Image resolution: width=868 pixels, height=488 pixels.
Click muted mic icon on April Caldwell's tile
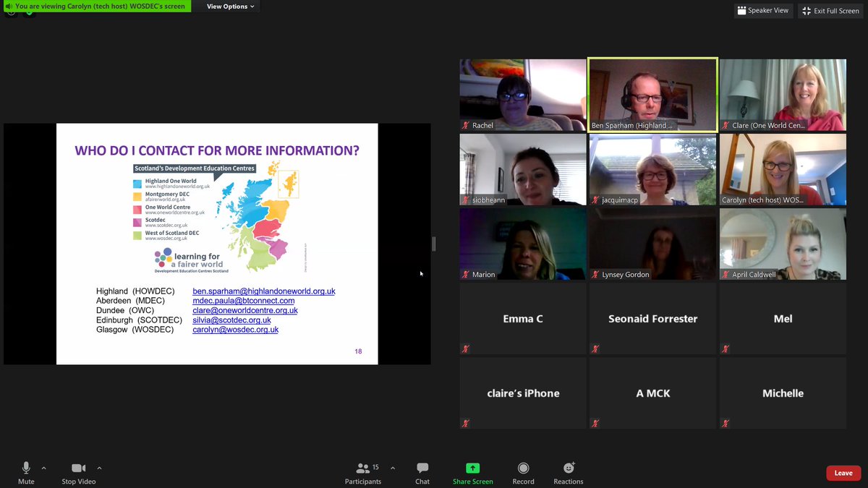(x=726, y=274)
